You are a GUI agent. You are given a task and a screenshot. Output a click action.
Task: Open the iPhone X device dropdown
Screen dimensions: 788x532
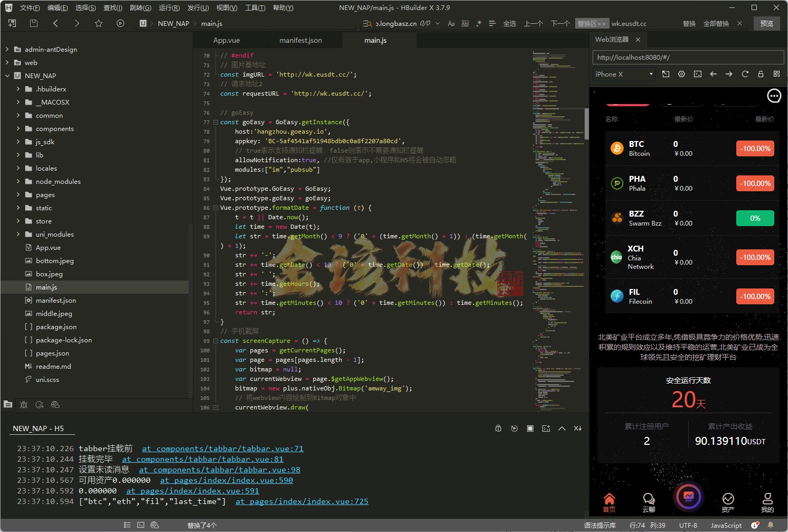pos(624,74)
